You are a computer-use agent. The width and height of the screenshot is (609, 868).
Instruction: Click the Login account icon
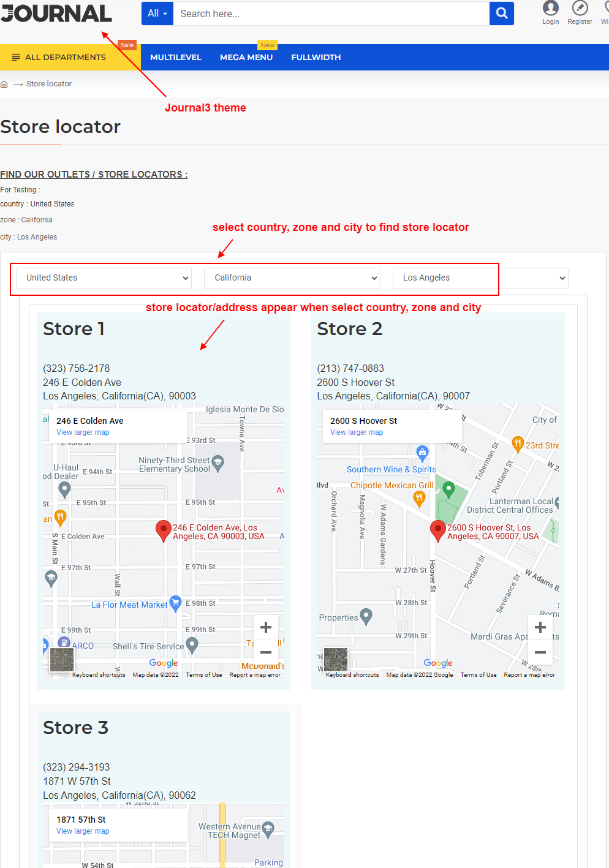click(550, 9)
